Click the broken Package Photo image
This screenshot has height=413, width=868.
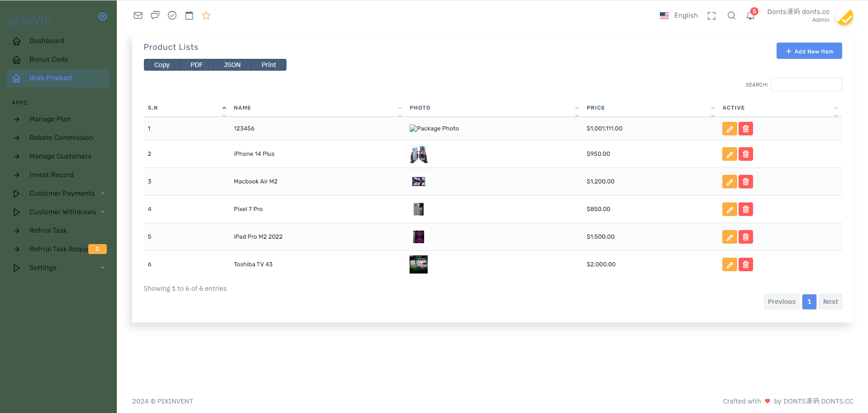coord(434,129)
